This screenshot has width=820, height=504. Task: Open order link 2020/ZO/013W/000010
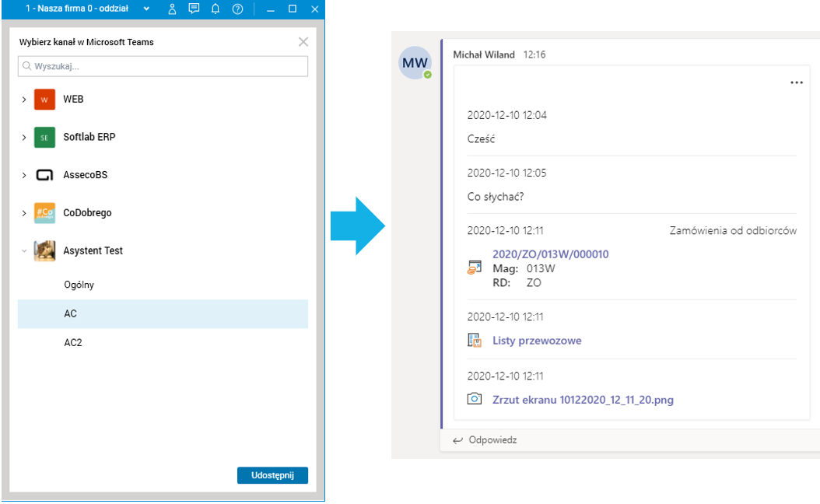point(550,254)
